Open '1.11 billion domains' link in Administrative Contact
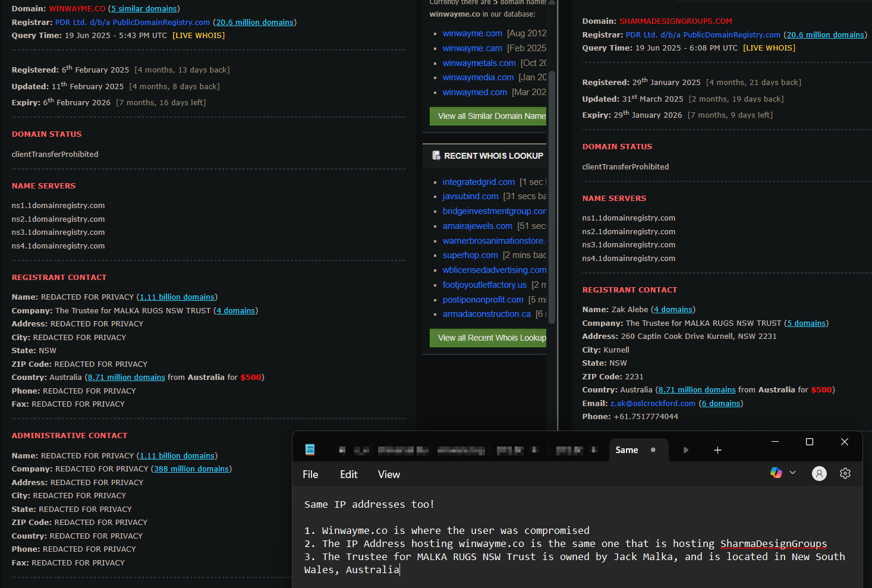Screen dimensions: 872x588 [177, 456]
